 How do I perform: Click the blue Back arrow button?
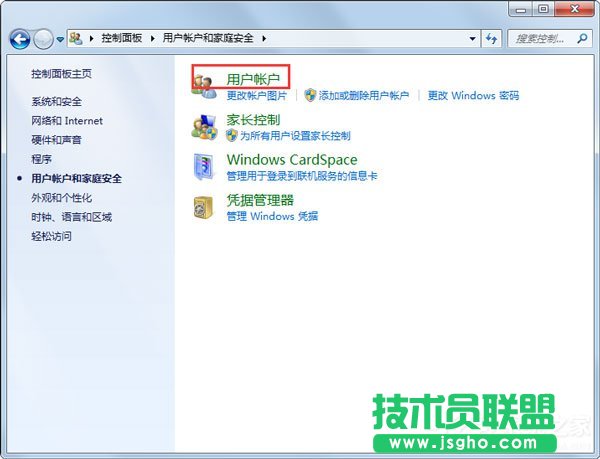(x=20, y=39)
